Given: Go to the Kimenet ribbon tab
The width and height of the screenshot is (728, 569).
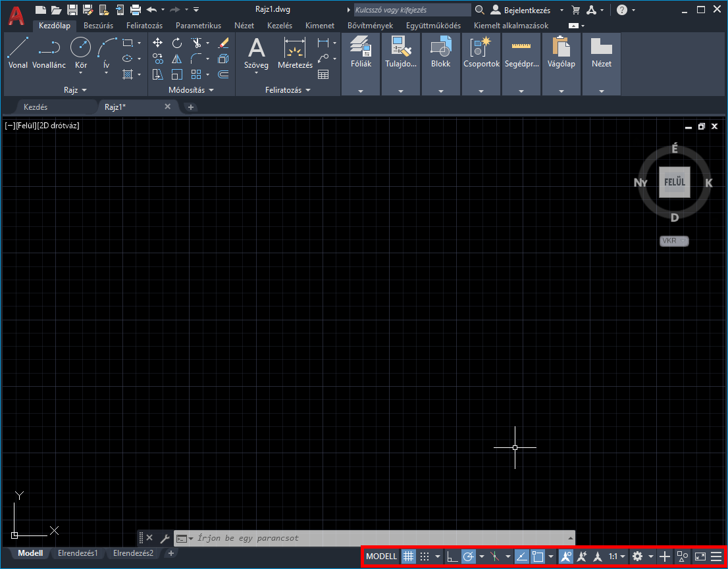Looking at the screenshot, I should (319, 26).
